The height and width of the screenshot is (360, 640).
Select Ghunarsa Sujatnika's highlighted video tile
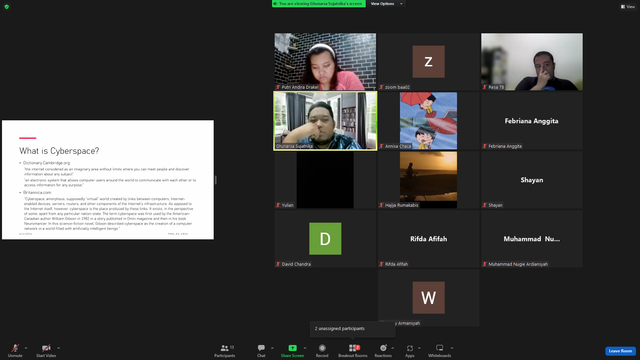[x=325, y=121]
